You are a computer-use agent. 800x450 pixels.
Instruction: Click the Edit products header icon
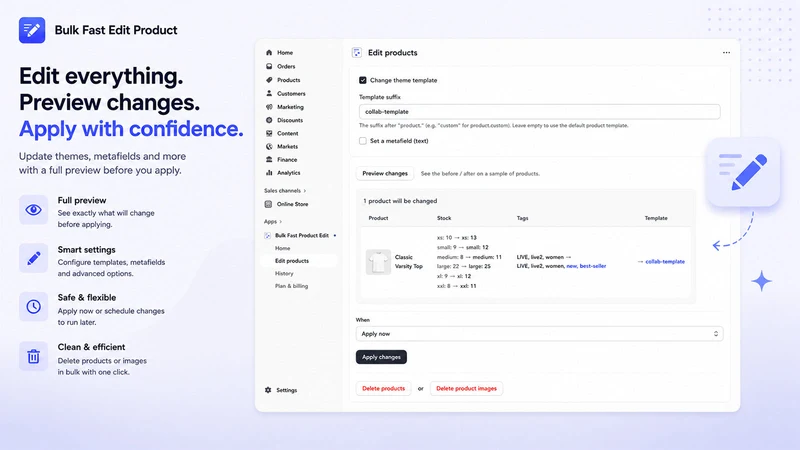click(x=357, y=53)
